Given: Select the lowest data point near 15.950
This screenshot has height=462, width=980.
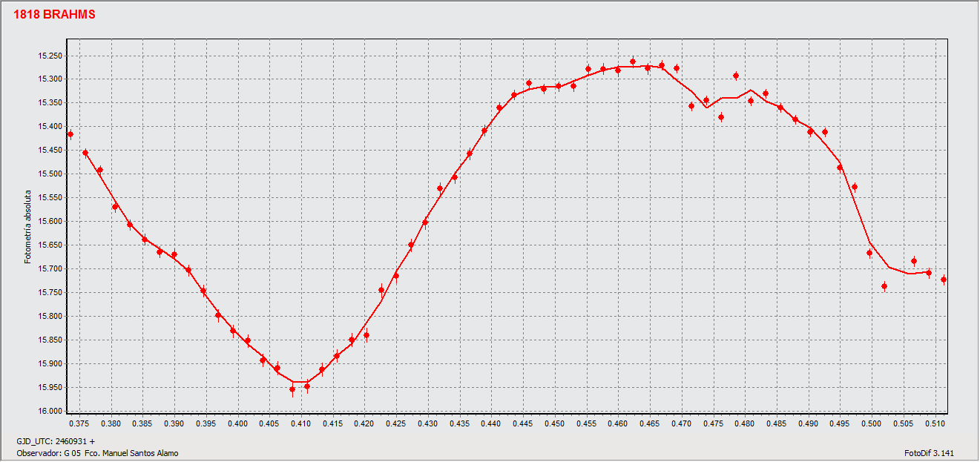Looking at the screenshot, I should tap(292, 389).
